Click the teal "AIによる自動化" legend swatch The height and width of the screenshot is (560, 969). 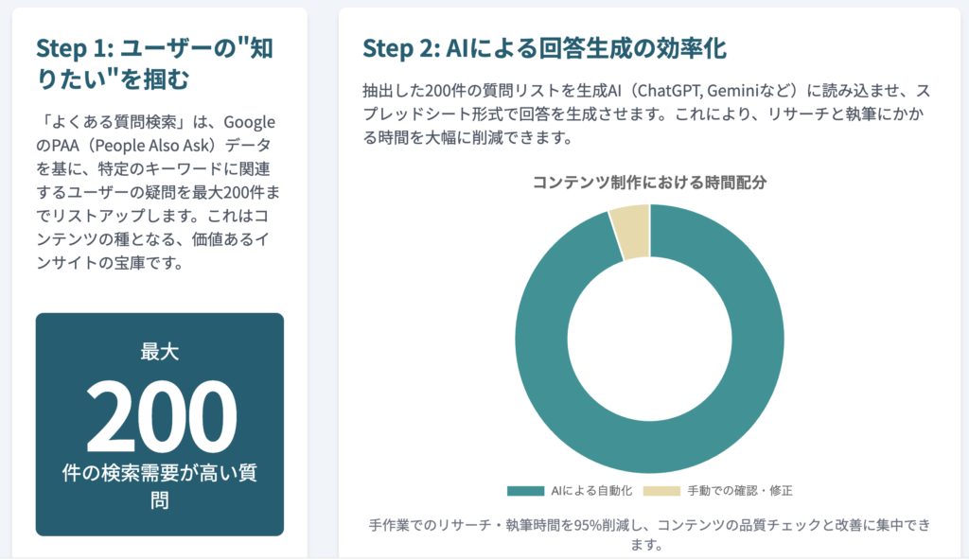point(525,491)
